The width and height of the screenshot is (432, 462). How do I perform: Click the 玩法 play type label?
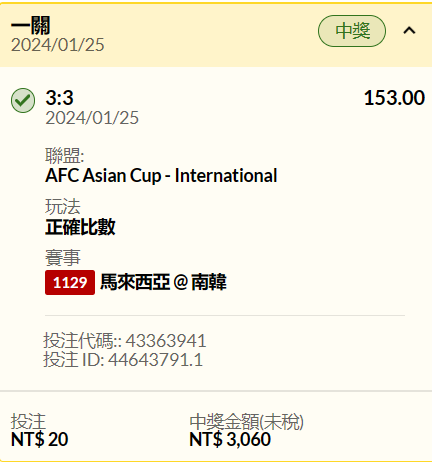click(63, 206)
